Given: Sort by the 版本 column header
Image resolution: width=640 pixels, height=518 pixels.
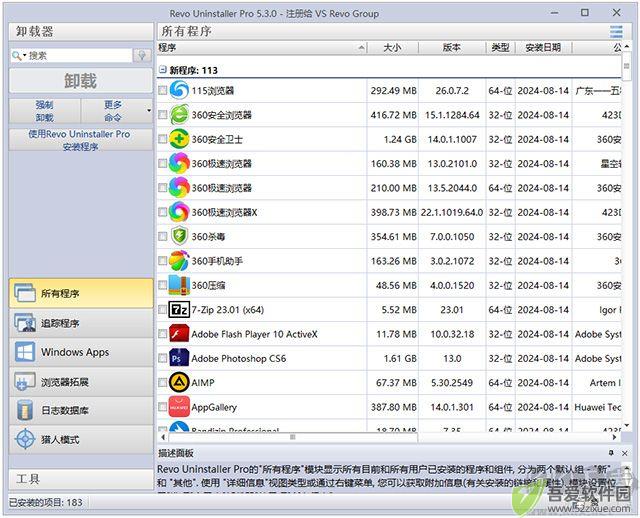Looking at the screenshot, I should tap(452, 48).
